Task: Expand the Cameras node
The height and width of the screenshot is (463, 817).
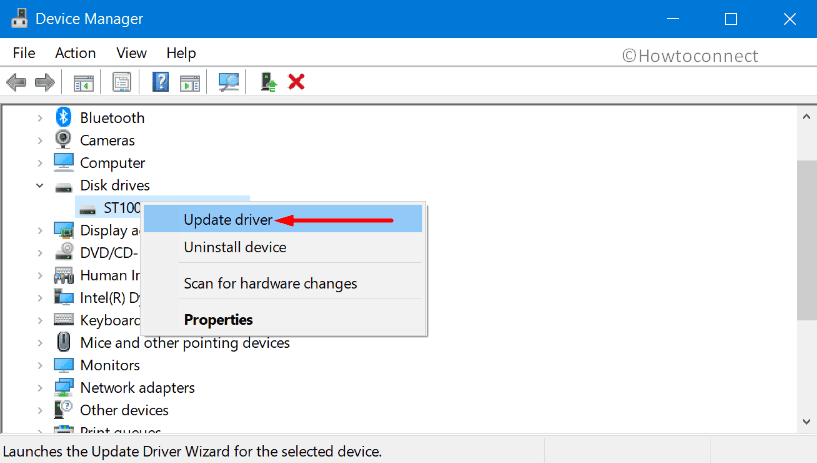Action: [40, 141]
